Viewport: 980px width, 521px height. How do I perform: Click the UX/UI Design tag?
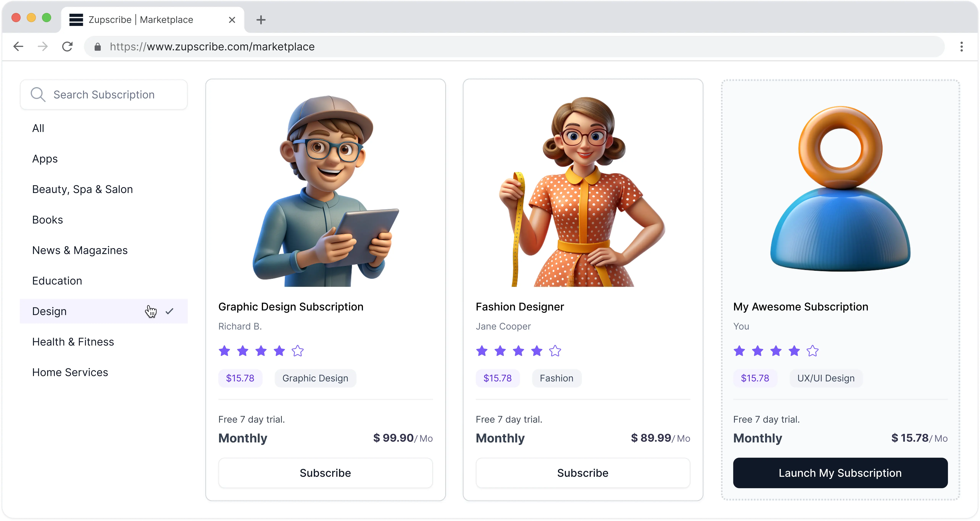point(826,378)
